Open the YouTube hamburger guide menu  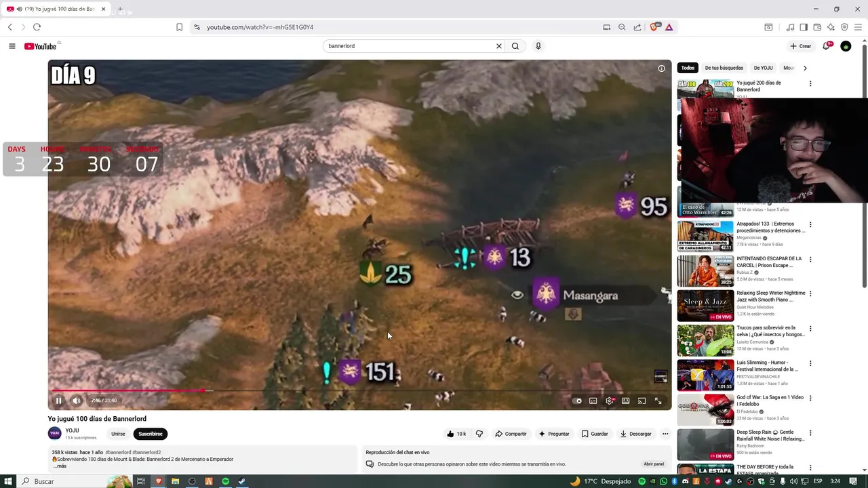click(12, 46)
